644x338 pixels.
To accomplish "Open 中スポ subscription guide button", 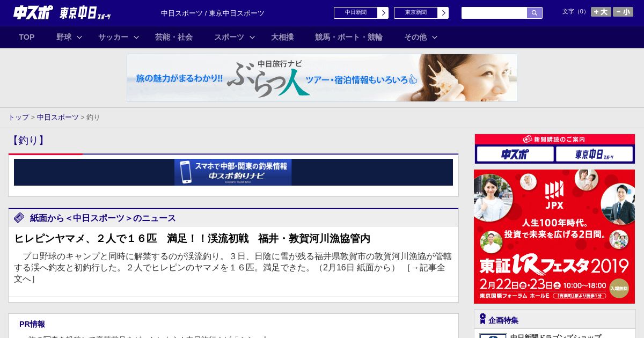I will [x=515, y=155].
